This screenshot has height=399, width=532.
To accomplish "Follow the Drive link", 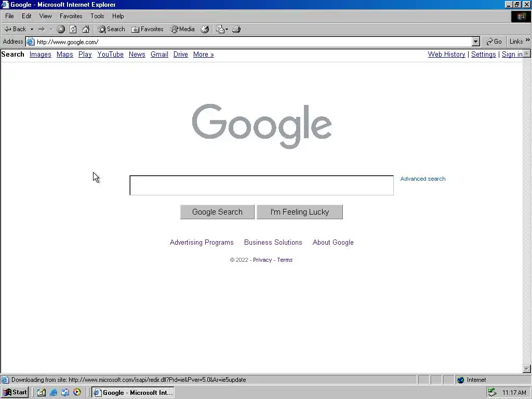I will (x=180, y=54).
